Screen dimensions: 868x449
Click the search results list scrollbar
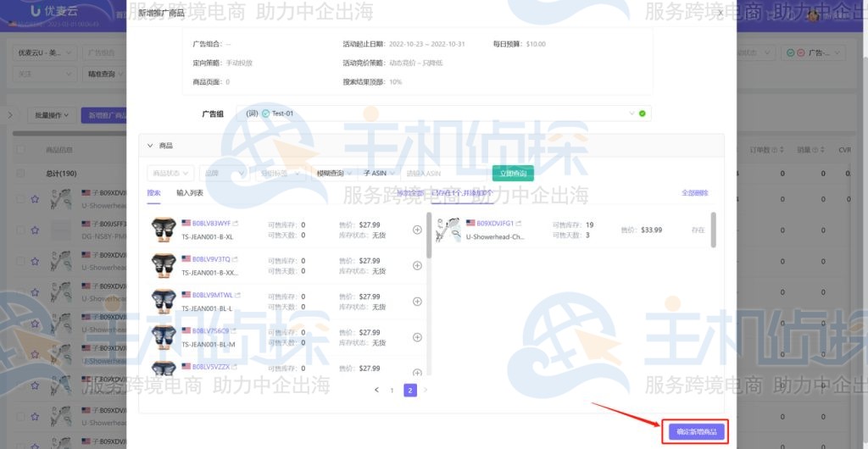[429, 235]
